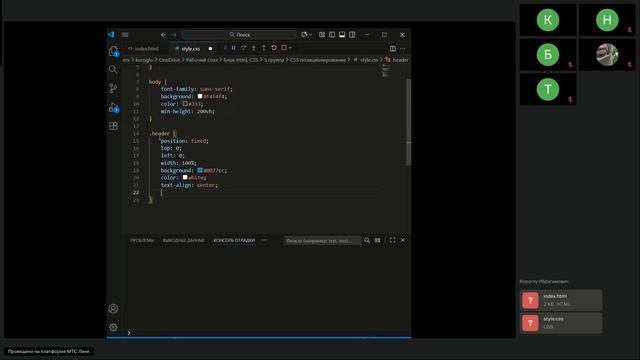The image size is (640, 360).
Task: Click the Поиск command center search box
Action: (239, 35)
